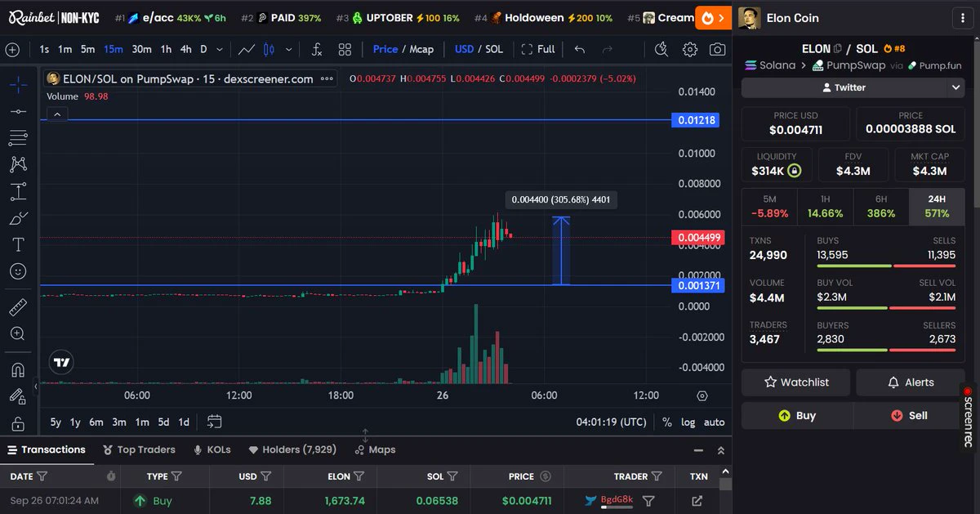Switch chart to Price display
Screen dimensions: 980x514
point(385,50)
